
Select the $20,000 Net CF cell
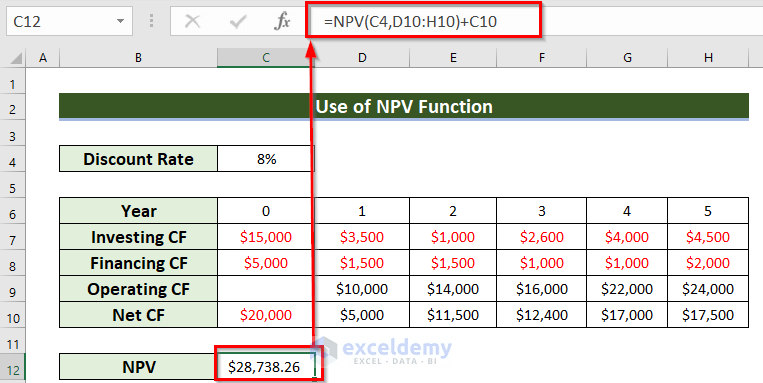[266, 315]
